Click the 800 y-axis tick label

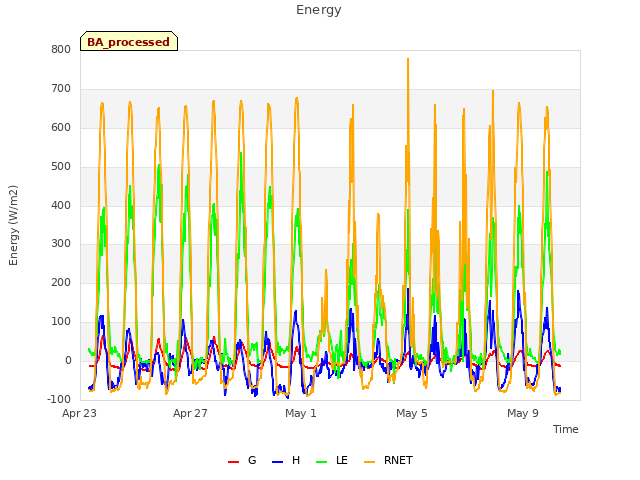click(61, 49)
